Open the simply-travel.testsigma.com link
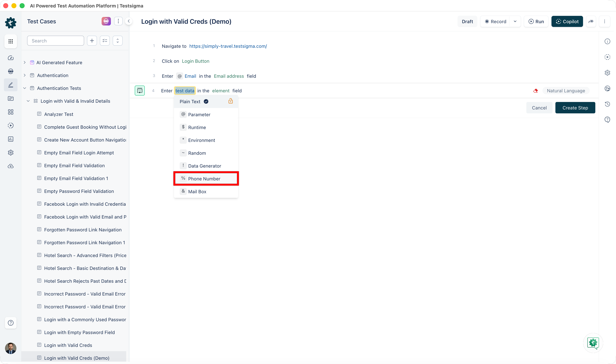Viewport: 616px width, 364px height. point(228,46)
